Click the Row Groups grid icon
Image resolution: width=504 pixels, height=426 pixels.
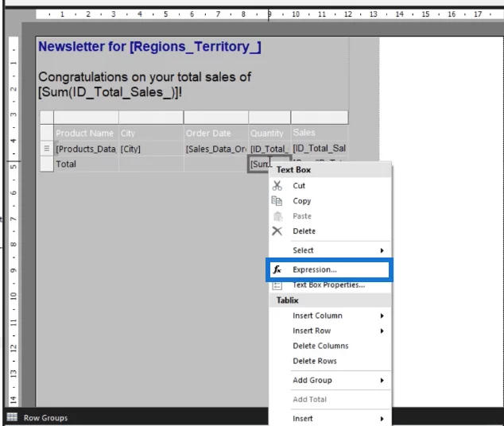pos(12,417)
